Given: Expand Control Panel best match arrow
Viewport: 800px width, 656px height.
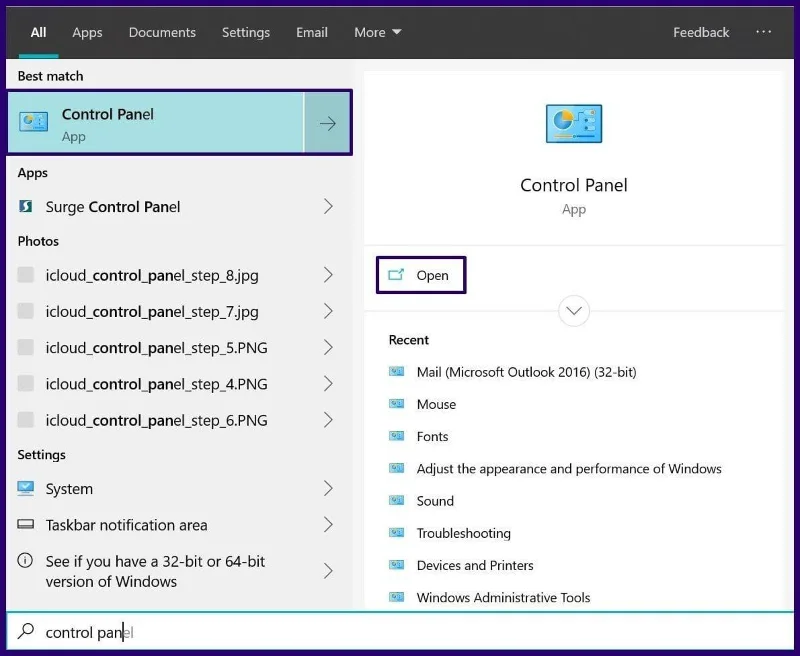Looking at the screenshot, I should (328, 123).
